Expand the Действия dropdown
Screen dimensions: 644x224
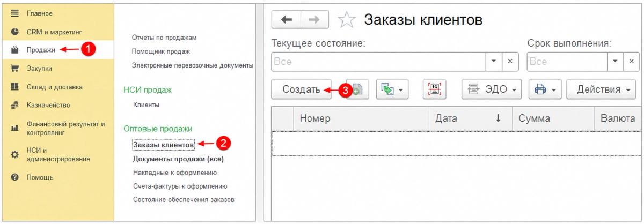(602, 89)
